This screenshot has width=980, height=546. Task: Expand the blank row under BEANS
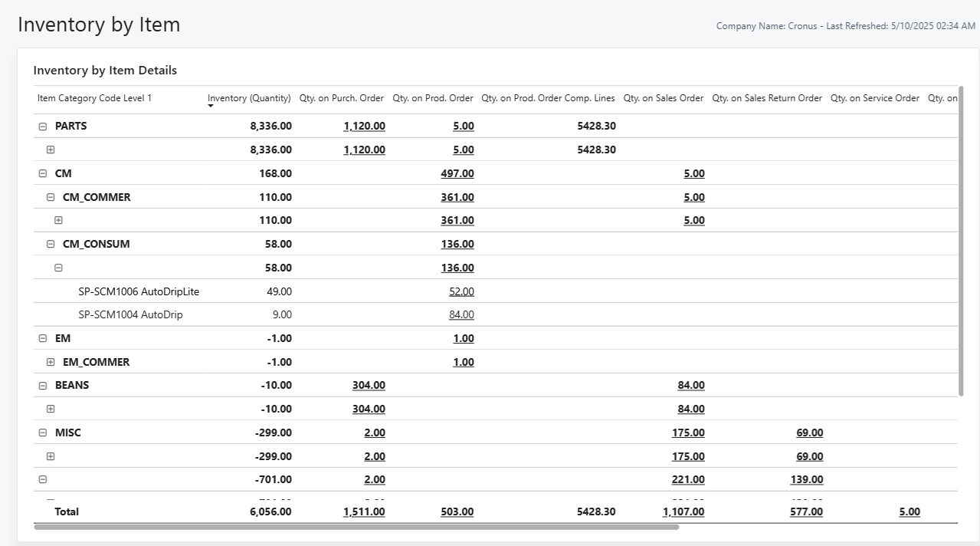click(x=51, y=409)
